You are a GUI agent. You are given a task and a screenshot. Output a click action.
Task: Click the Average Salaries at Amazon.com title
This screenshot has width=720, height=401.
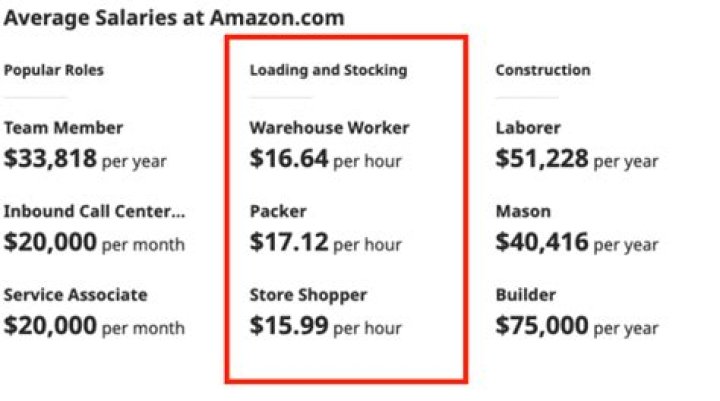(x=174, y=18)
